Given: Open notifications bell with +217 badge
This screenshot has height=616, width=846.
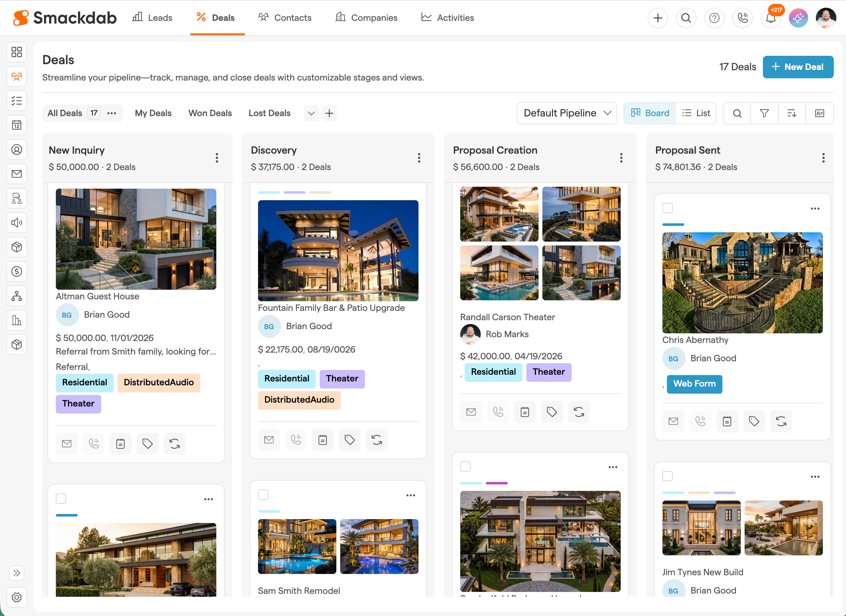Looking at the screenshot, I should tap(771, 18).
